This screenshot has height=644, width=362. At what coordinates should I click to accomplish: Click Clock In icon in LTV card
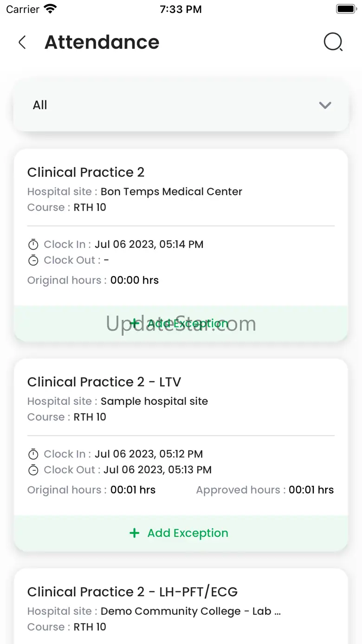(x=33, y=454)
